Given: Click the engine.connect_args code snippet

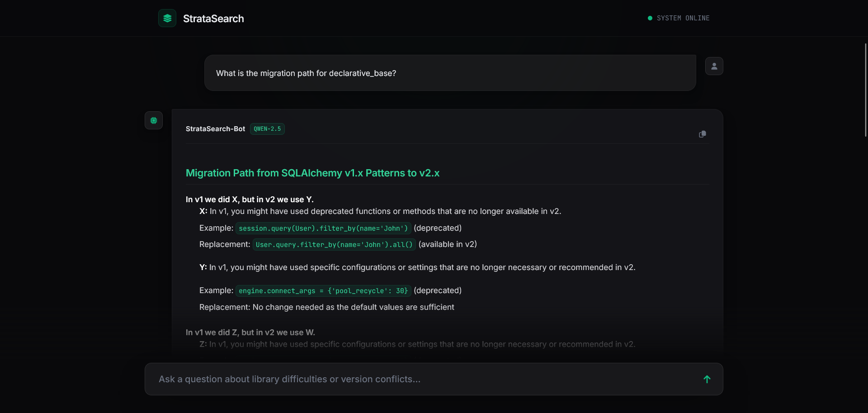Looking at the screenshot, I should 323,291.
